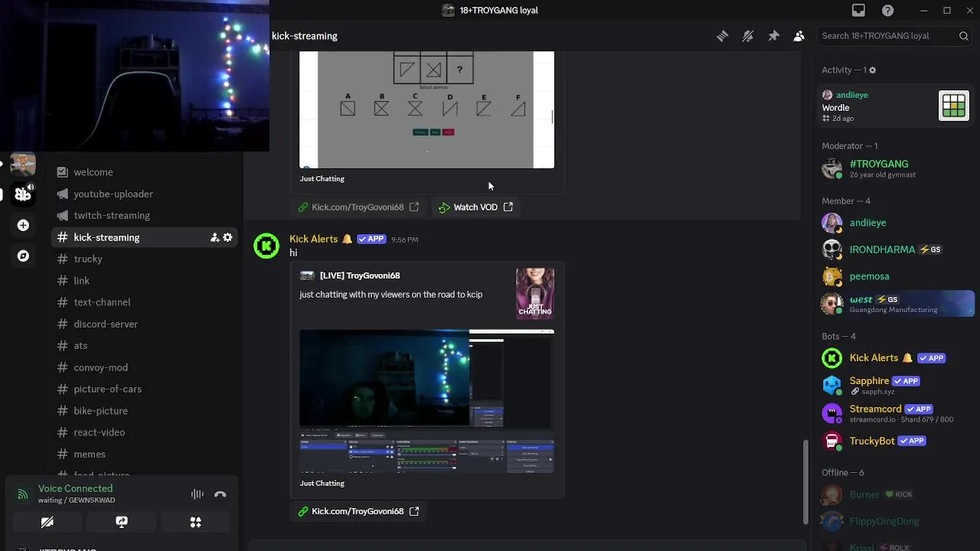This screenshot has width=980, height=551.
Task: Open the live stream preview image
Action: point(426,401)
